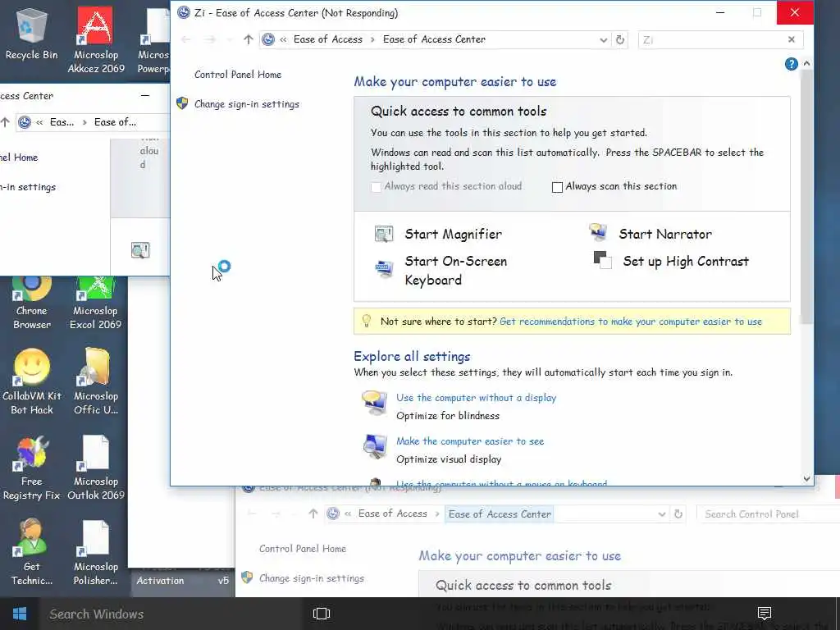840x630 pixels.
Task: Click 'Ease of Access' breadcrumb in bottom window
Action: point(393,514)
